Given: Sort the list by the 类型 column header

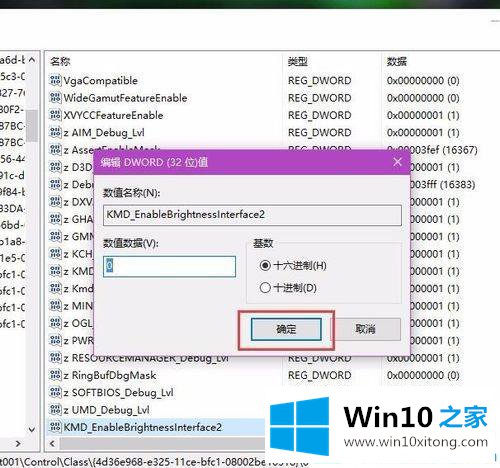Looking at the screenshot, I should [x=298, y=61].
